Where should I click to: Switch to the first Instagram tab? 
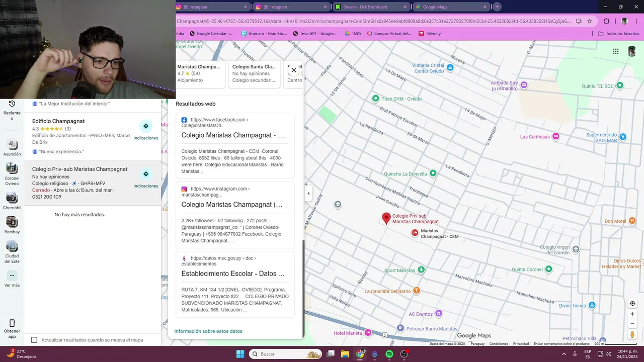pyautogui.click(x=212, y=7)
